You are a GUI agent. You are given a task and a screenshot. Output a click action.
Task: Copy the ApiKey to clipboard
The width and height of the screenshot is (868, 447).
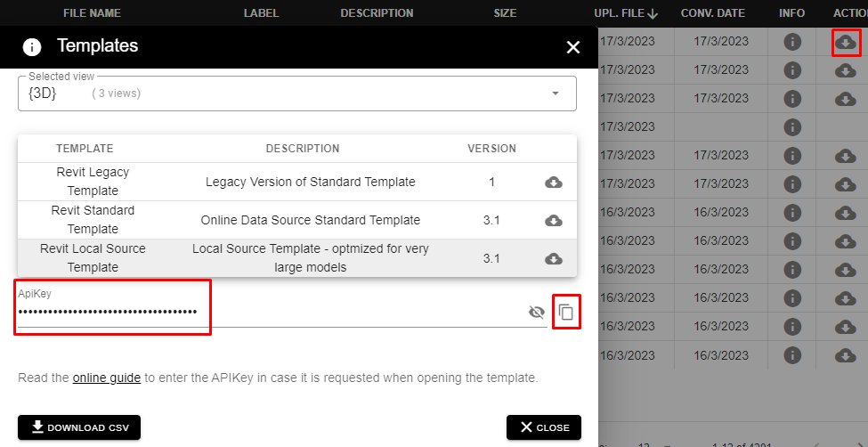click(x=566, y=312)
